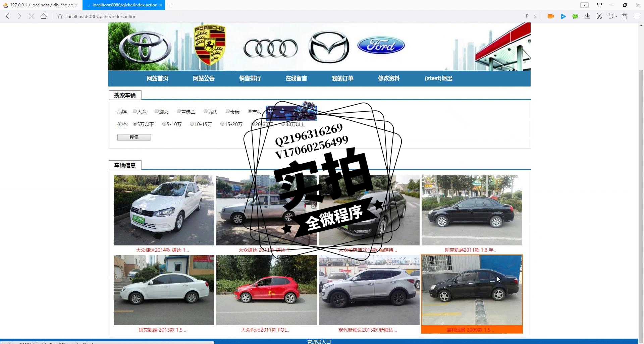This screenshot has height=344, width=644.
Task: Select the 雪佛兰 brand radio button
Action: (179, 111)
